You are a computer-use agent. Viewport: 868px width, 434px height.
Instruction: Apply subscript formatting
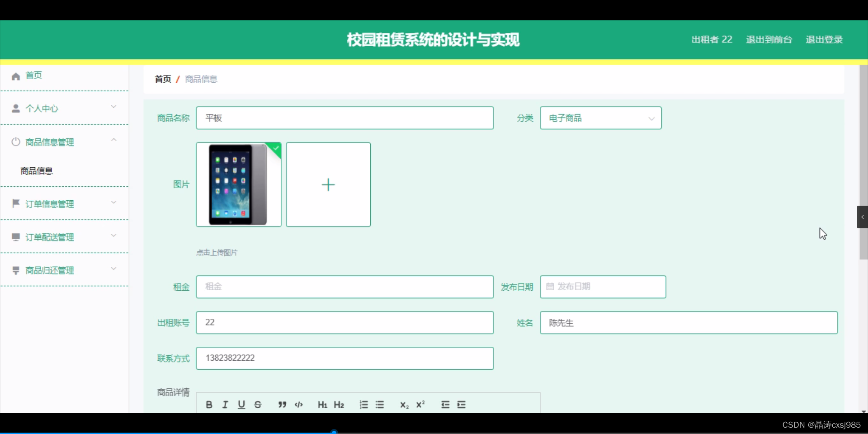pyautogui.click(x=404, y=405)
